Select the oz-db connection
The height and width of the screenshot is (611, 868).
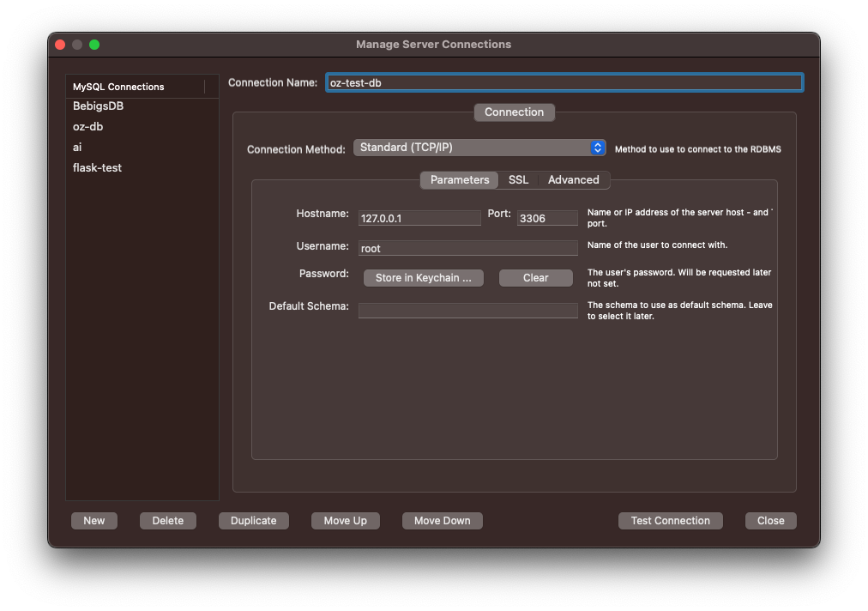[88, 127]
